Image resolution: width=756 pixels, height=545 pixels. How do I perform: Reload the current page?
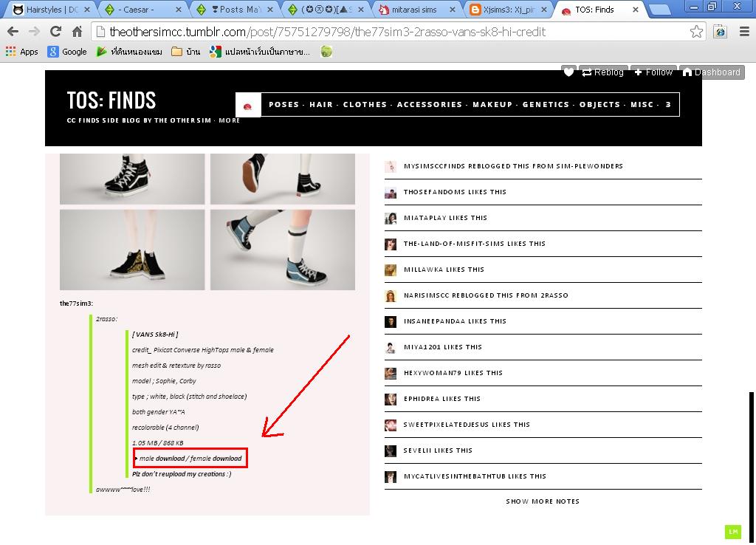pyautogui.click(x=55, y=32)
